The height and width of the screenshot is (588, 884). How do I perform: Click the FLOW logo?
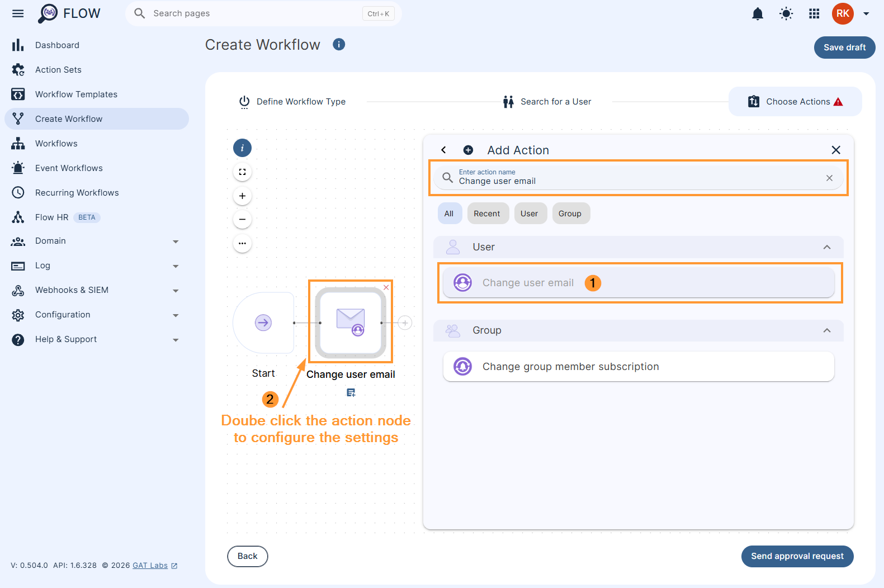click(x=69, y=13)
